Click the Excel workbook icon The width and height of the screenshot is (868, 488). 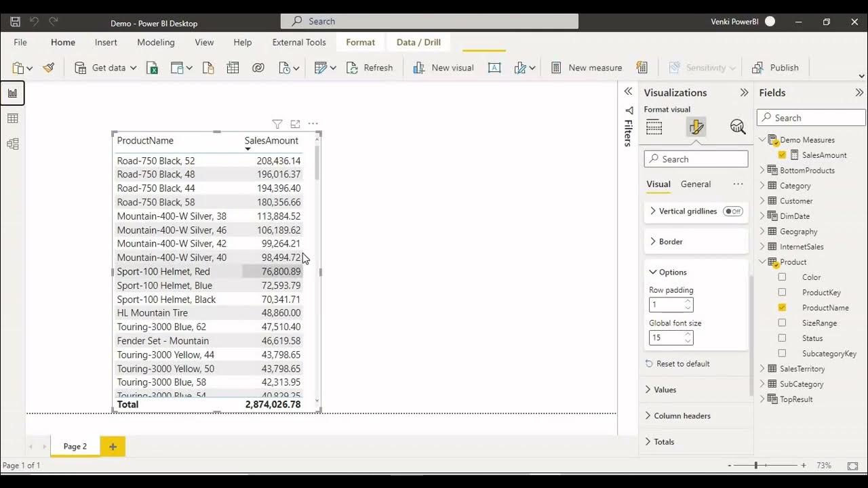pos(153,68)
